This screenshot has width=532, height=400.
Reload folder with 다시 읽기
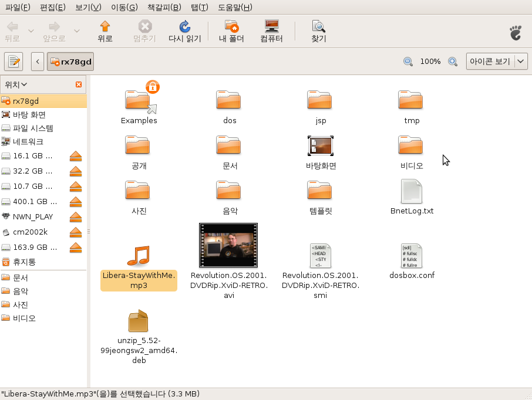pos(184,31)
